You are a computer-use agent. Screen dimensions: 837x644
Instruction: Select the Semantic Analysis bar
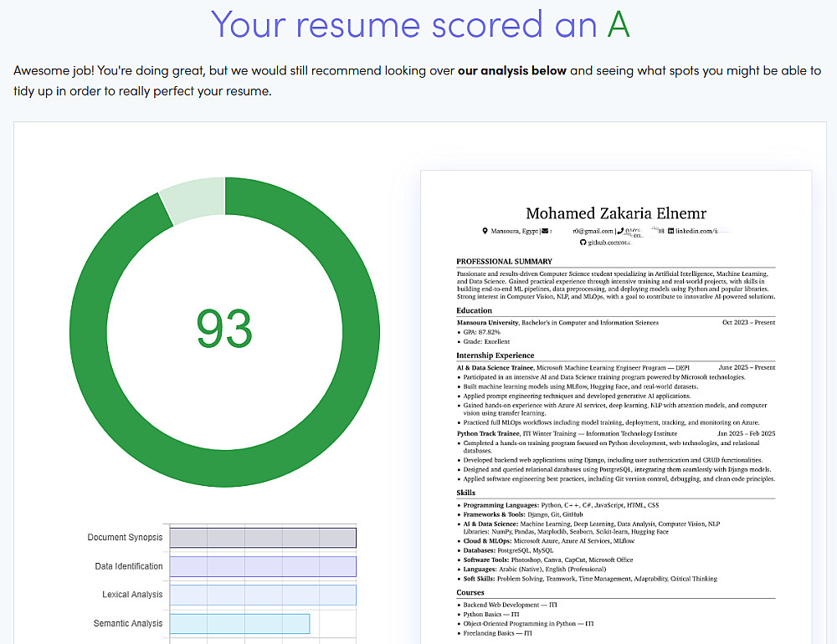click(x=239, y=624)
